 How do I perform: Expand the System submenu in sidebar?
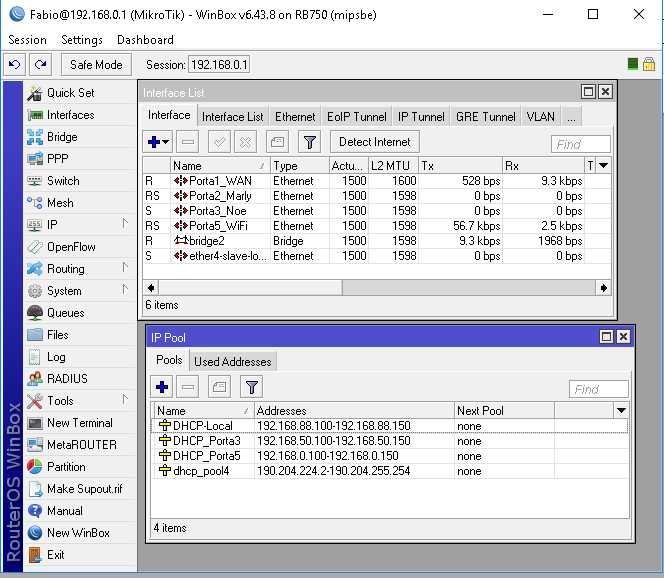(x=80, y=291)
